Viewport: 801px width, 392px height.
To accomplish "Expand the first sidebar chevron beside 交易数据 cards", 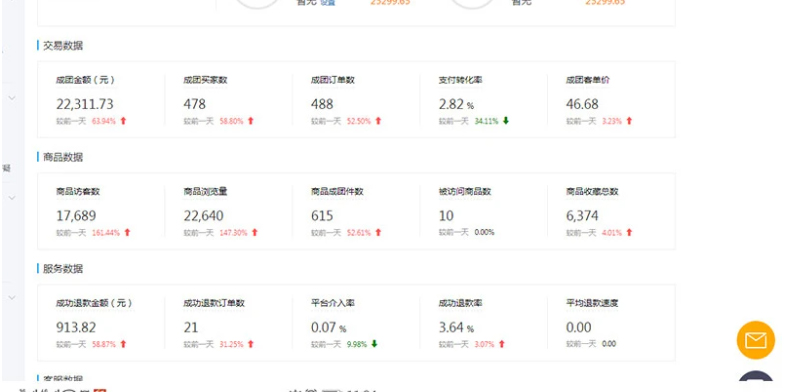I will click(13, 98).
